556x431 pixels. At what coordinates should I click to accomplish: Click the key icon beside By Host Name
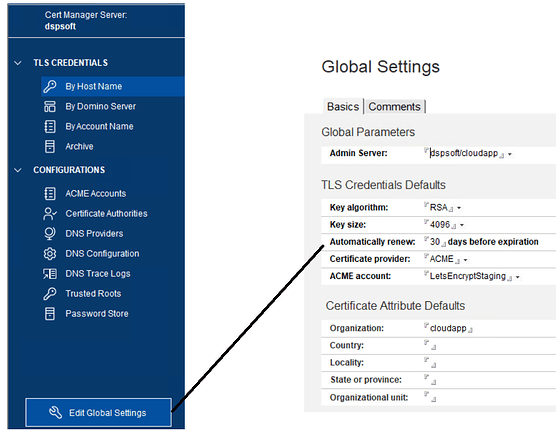point(50,86)
